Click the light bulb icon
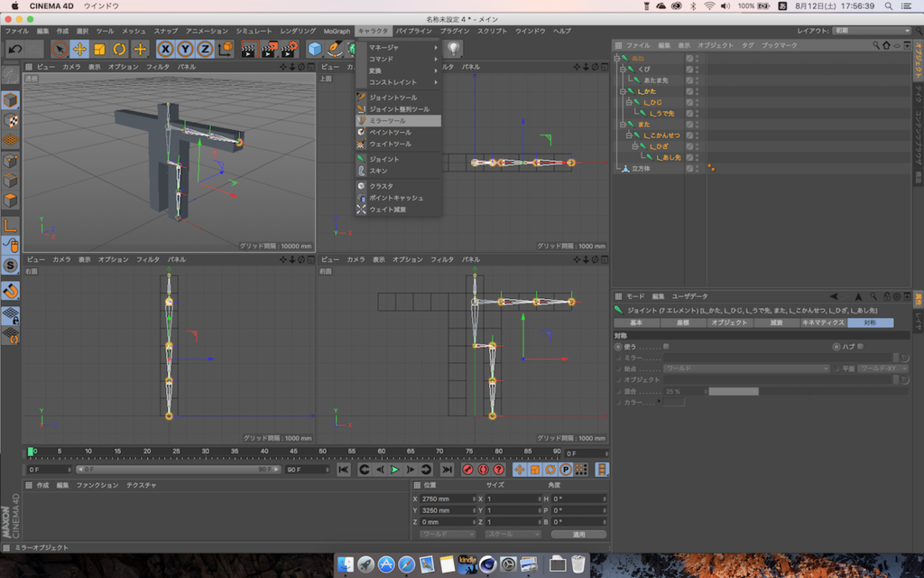 pos(453,49)
